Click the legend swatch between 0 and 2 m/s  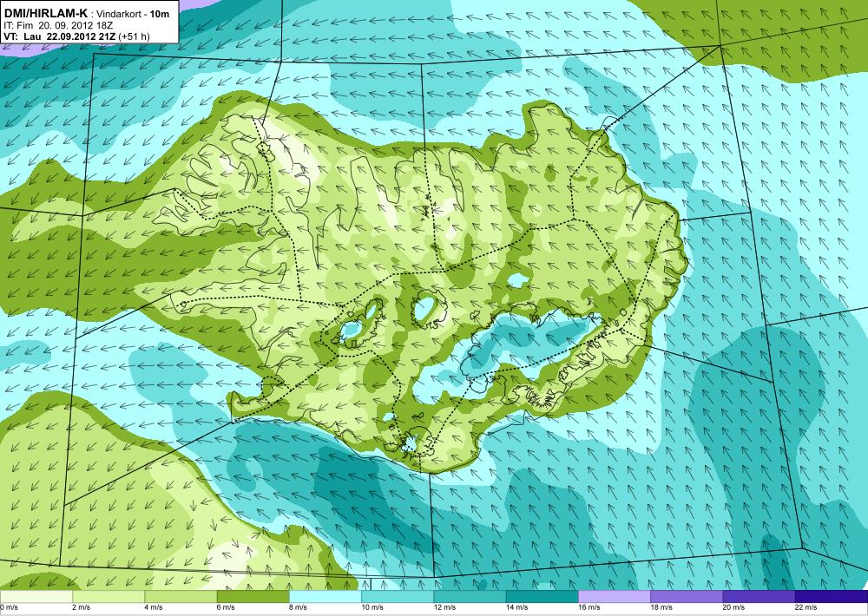(36, 597)
